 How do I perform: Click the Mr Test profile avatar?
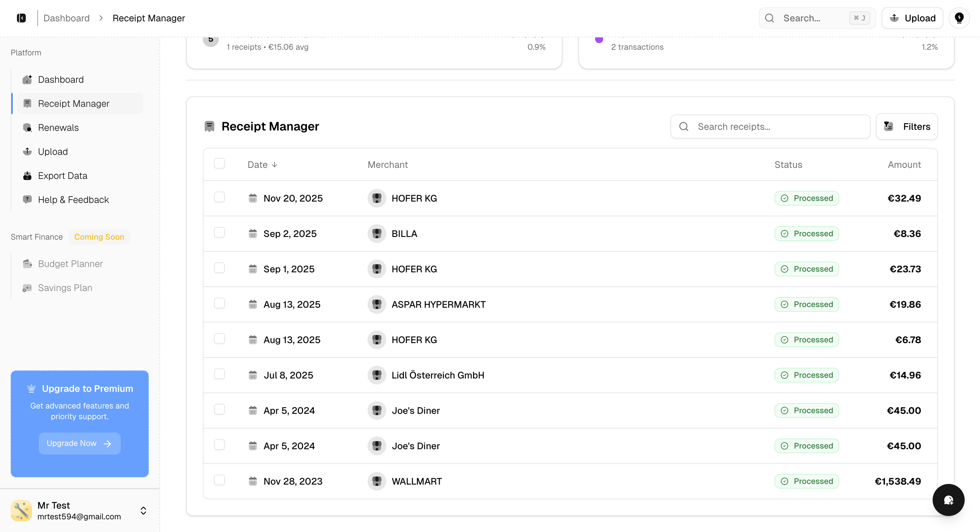(x=21, y=510)
